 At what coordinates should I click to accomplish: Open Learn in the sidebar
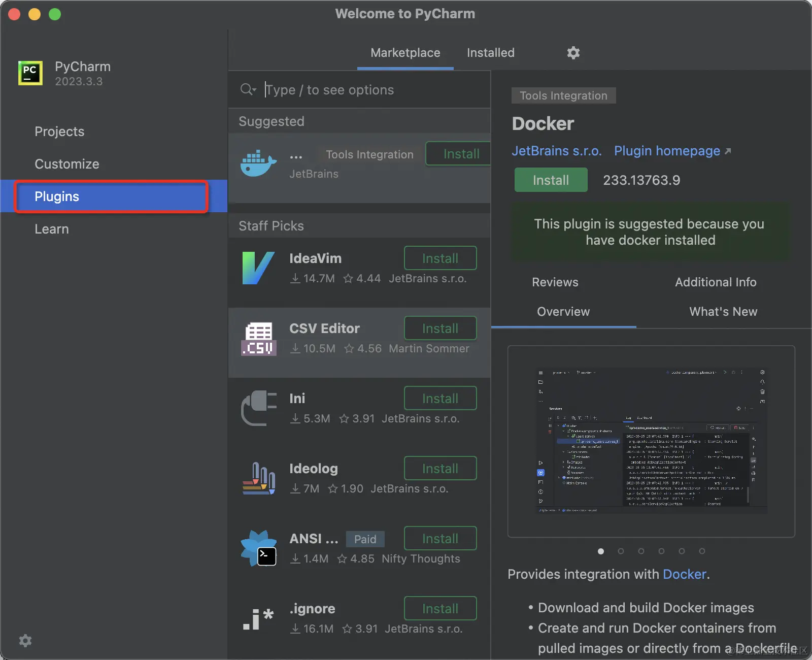click(114, 229)
